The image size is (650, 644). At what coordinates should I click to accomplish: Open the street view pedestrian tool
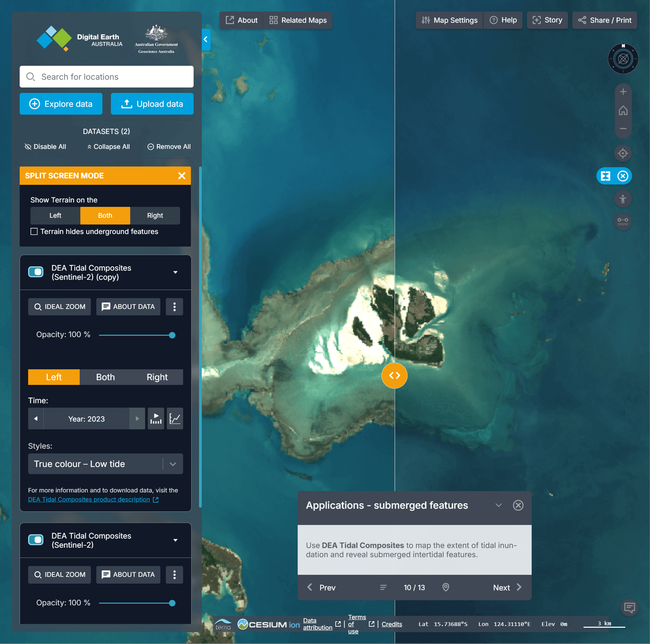[623, 199]
